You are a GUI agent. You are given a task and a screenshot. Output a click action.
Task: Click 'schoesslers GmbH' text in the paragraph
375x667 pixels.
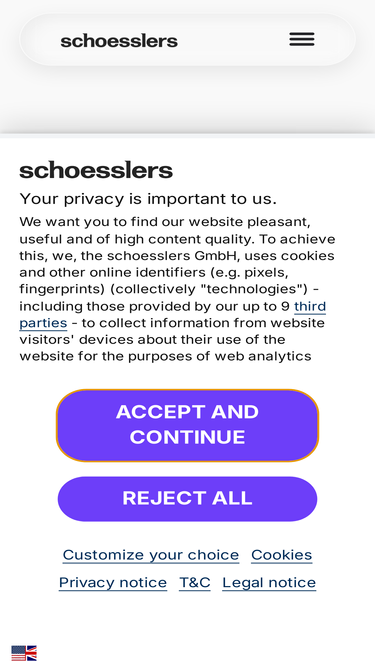tap(155, 256)
